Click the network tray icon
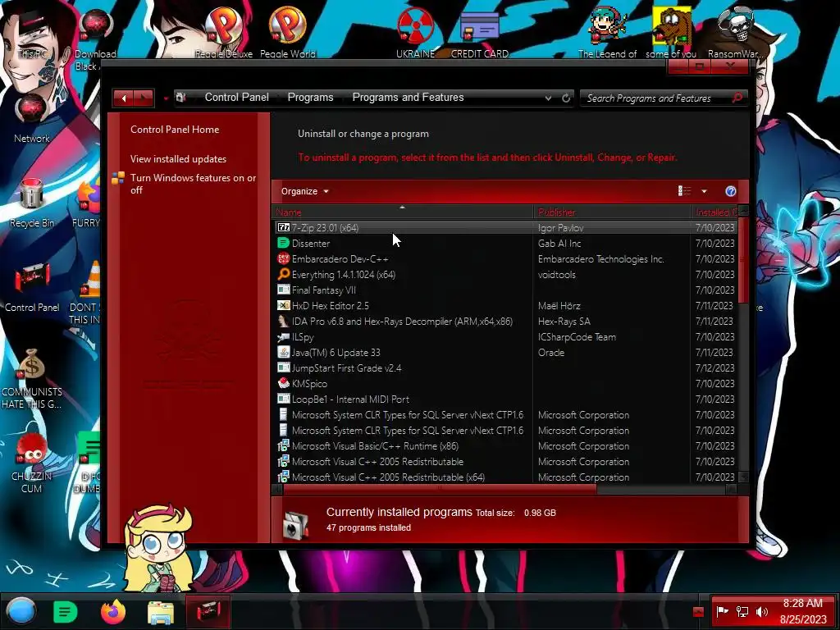Viewport: 840px width, 630px height. 742,611
